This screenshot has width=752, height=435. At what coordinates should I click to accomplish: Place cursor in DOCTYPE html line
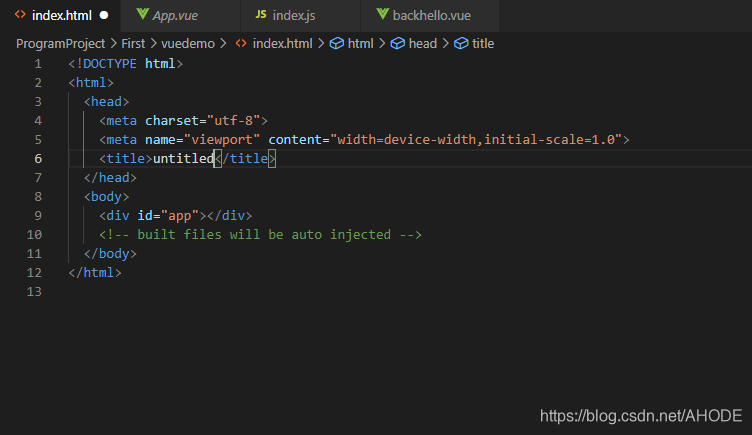coord(126,64)
